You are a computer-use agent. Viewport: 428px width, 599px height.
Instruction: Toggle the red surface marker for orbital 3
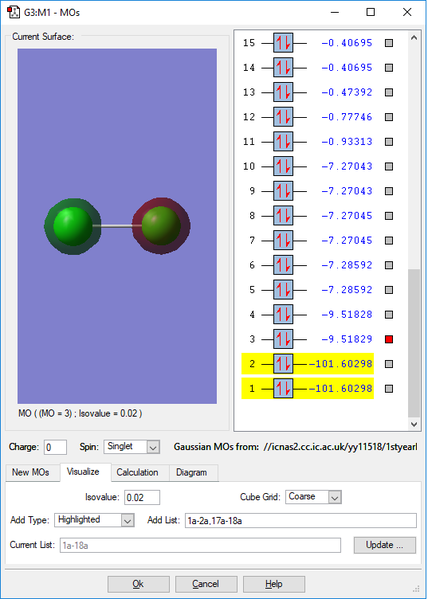(389, 339)
